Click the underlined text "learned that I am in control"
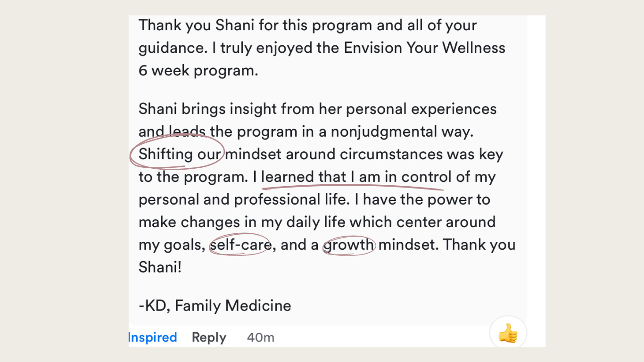The height and width of the screenshot is (362, 644). point(356,177)
